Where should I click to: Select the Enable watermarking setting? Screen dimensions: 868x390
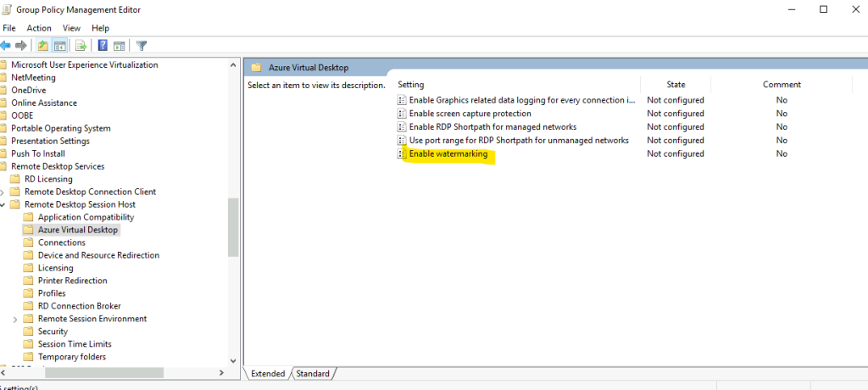pos(448,153)
